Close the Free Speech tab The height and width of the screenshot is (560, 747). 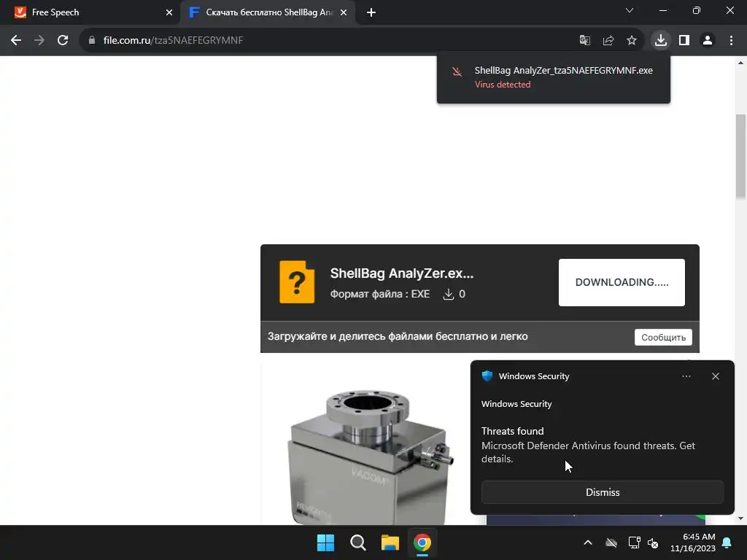pyautogui.click(x=169, y=12)
